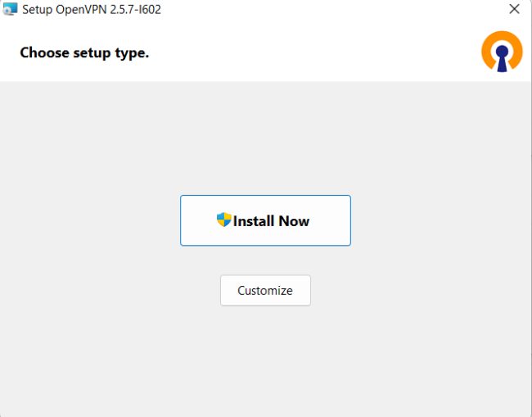The image size is (532, 417).
Task: Start installation with the Install Now button
Action: point(265,220)
